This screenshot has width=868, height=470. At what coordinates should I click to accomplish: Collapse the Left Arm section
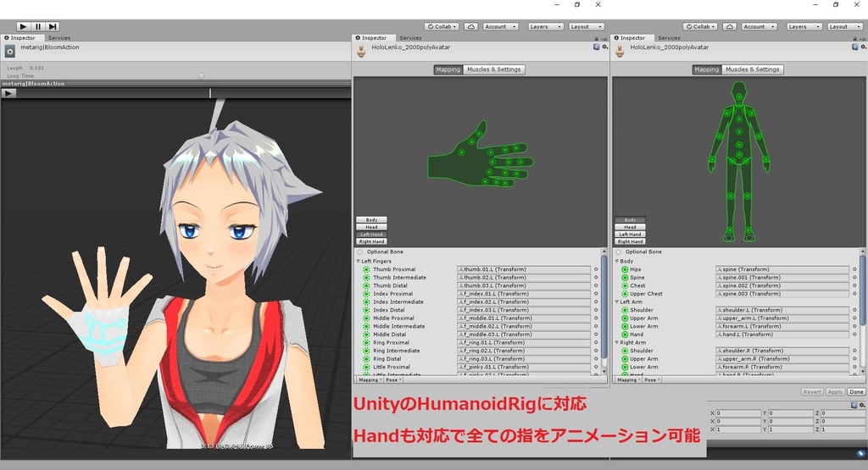(x=617, y=302)
